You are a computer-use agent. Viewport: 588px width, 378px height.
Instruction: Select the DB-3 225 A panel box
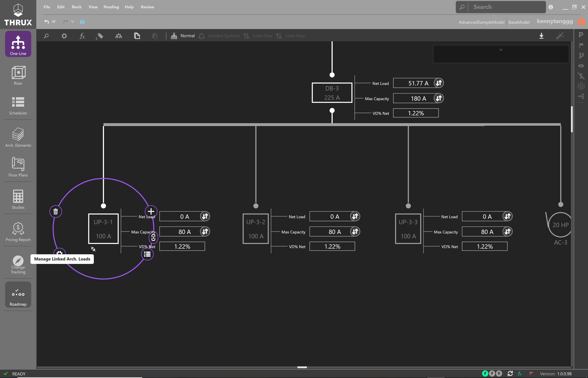pos(332,93)
